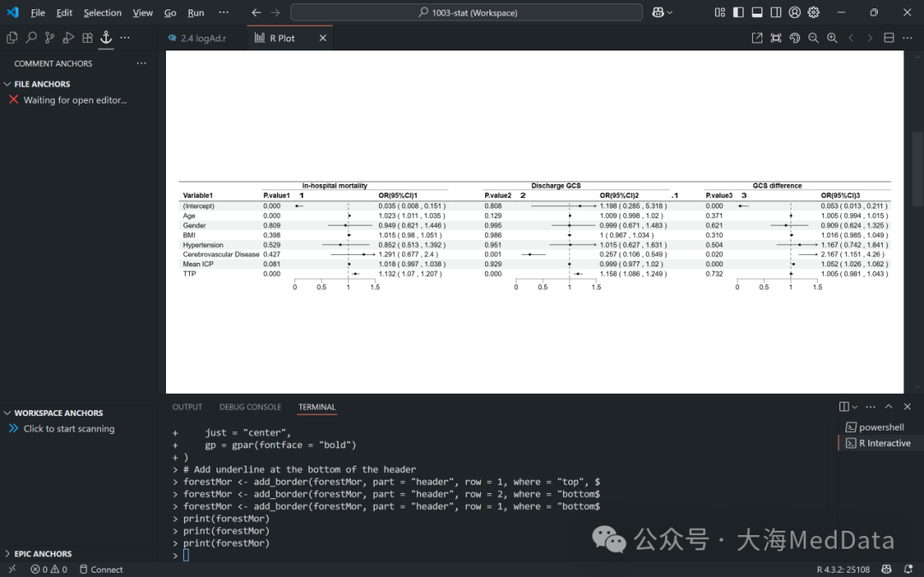Go to previous plot arrow

point(851,38)
